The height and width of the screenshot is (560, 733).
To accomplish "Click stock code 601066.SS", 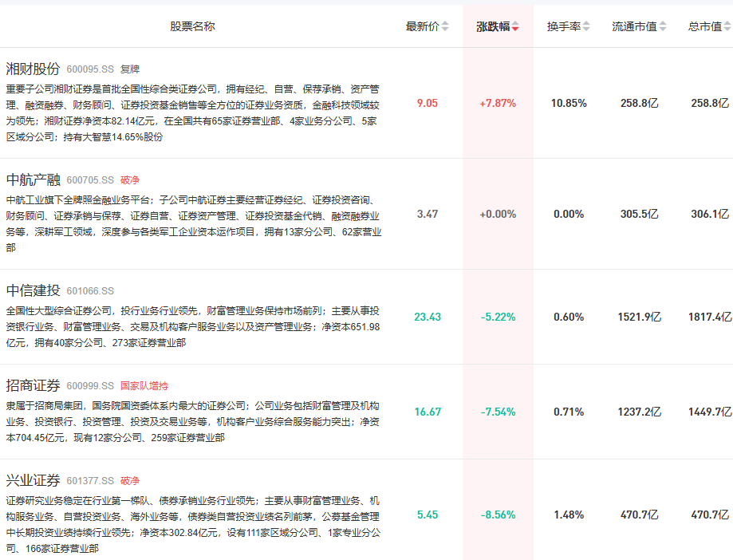I will [x=90, y=291].
